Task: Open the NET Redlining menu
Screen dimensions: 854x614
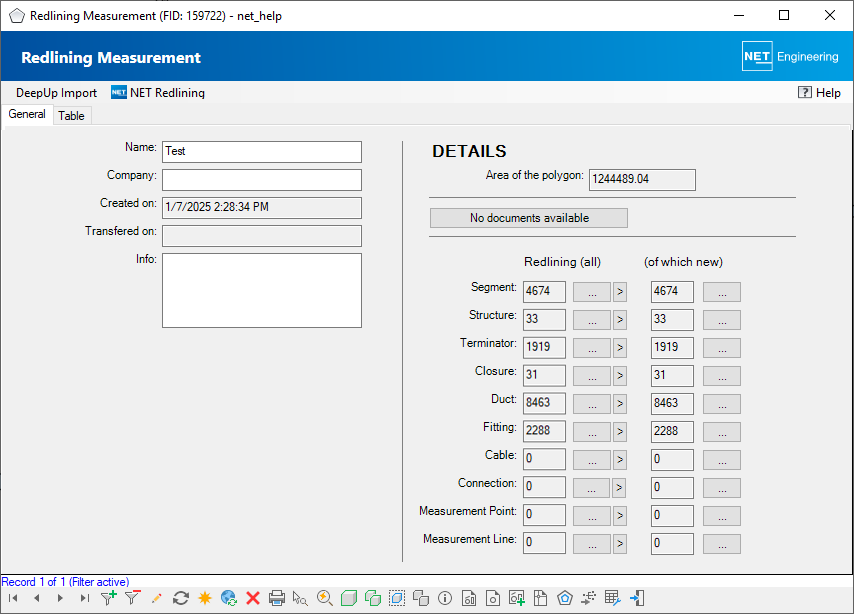Action: (158, 93)
